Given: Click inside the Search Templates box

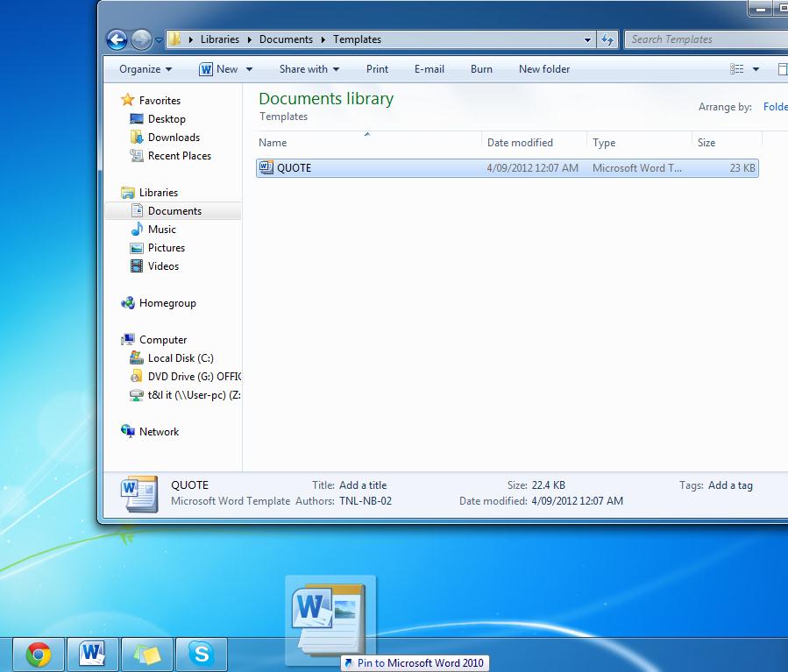Looking at the screenshot, I should (x=706, y=39).
